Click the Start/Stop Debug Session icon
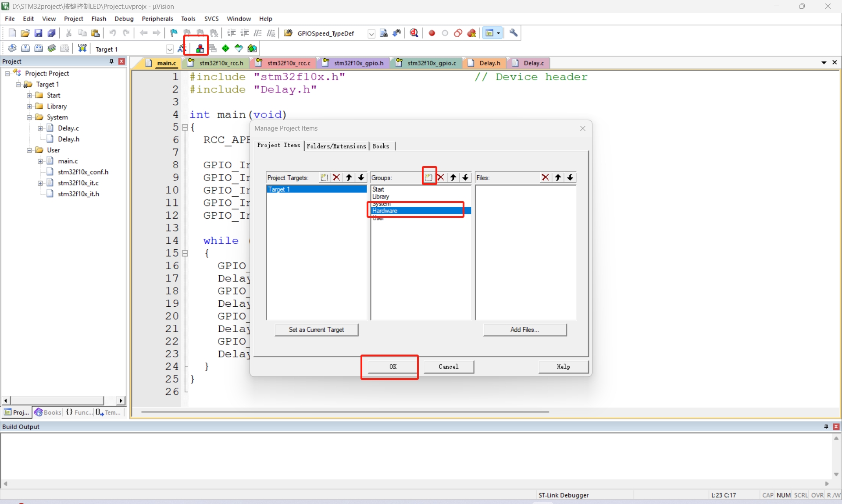842x504 pixels. [x=414, y=33]
